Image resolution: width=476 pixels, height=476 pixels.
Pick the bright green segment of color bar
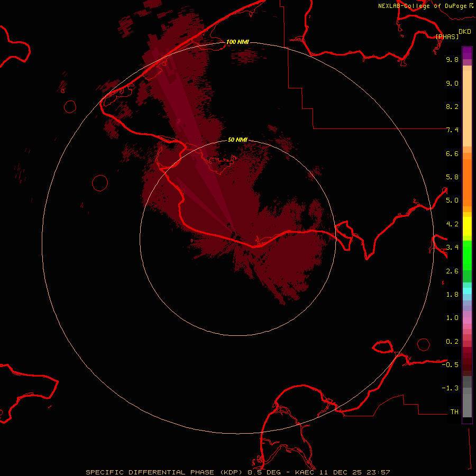pyautogui.click(x=467, y=255)
